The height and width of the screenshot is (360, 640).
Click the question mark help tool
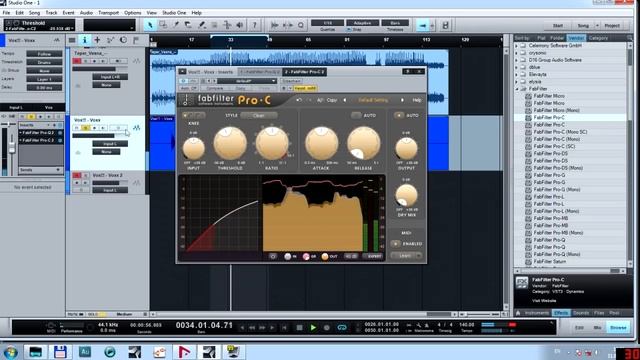point(254,25)
